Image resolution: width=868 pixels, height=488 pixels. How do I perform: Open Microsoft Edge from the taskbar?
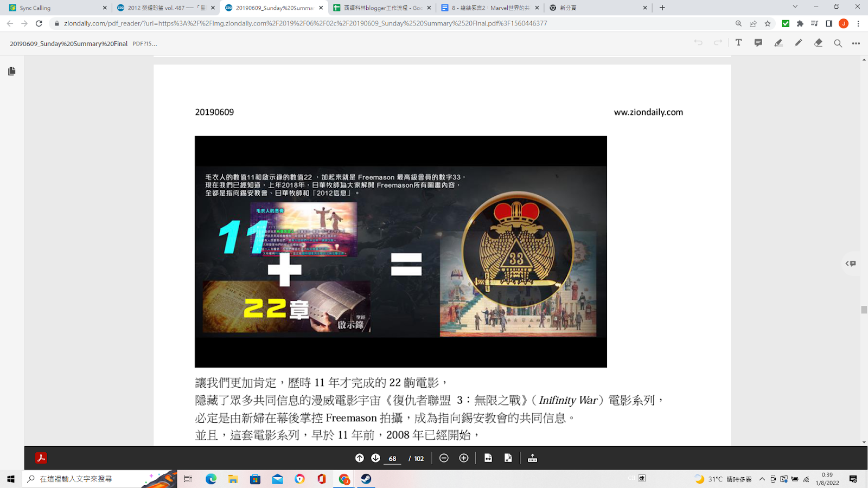pos(211,479)
